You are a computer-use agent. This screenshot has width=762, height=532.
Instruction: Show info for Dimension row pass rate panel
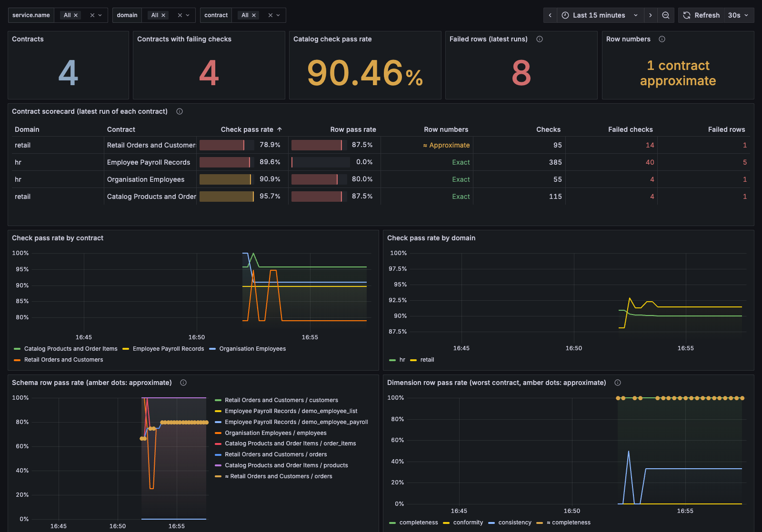point(618,383)
